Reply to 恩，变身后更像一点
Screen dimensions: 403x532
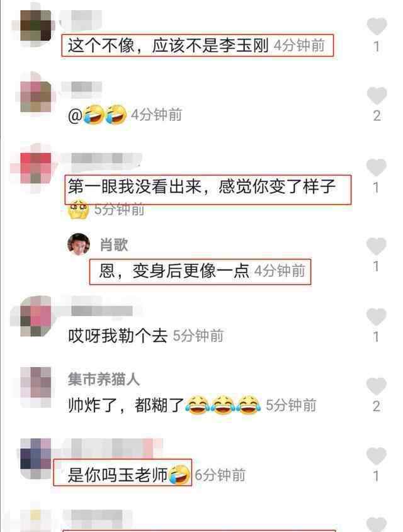click(174, 271)
